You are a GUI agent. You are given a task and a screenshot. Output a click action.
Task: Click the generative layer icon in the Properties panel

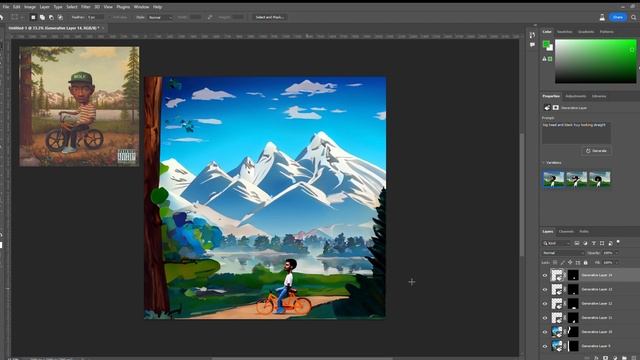click(547, 108)
